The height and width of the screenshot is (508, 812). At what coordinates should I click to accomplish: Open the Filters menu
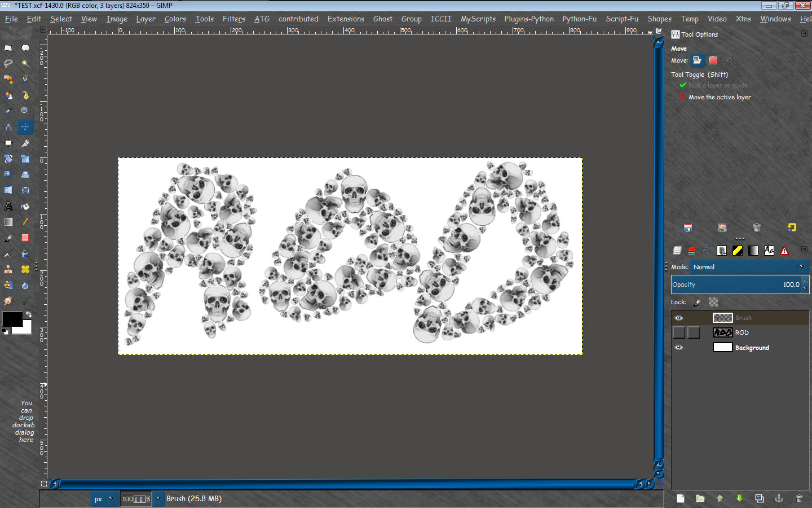234,19
